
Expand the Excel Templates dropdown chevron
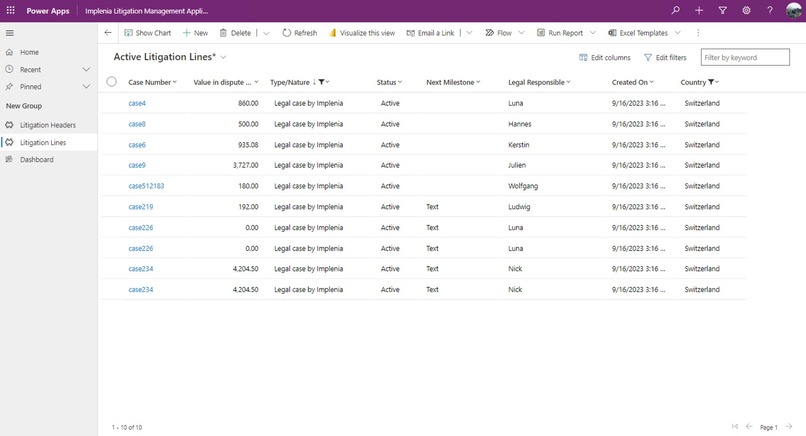[x=677, y=33]
